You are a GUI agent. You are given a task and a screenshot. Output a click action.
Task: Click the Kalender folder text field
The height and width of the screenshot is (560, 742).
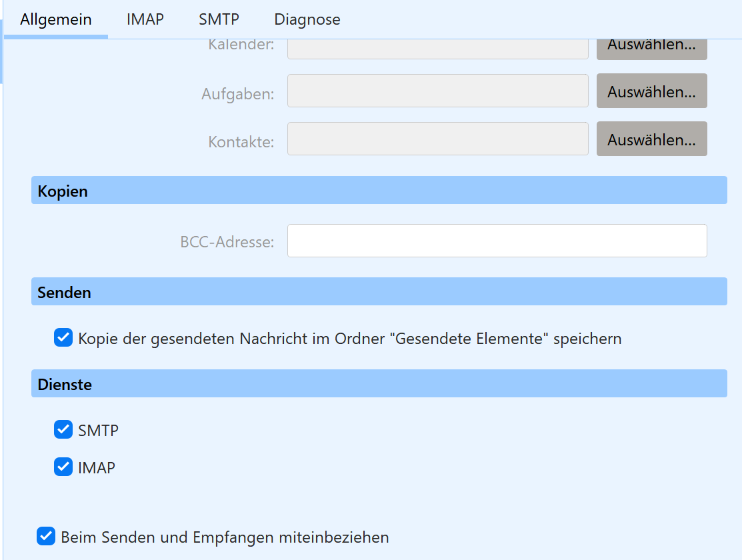pos(437,49)
